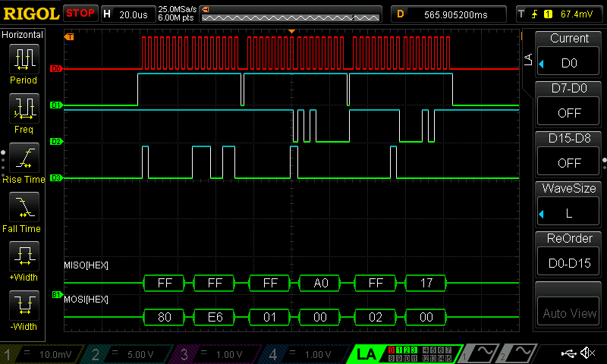Viewport: 607px width, 364px height.
Task: Select the +Width measurement icon
Action: coord(24,256)
